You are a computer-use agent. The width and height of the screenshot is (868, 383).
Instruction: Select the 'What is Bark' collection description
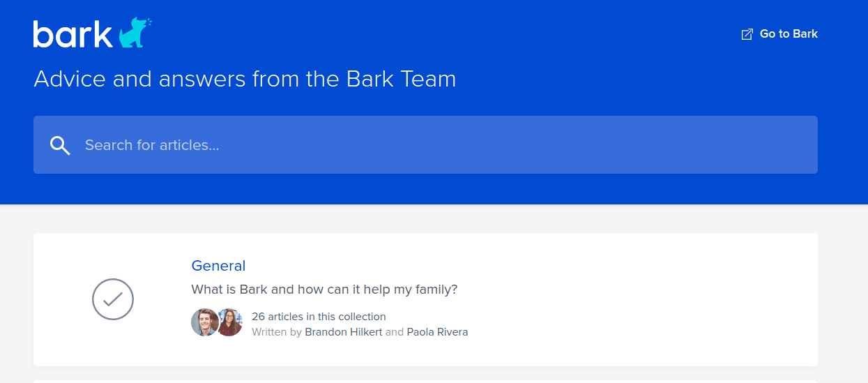(x=324, y=290)
